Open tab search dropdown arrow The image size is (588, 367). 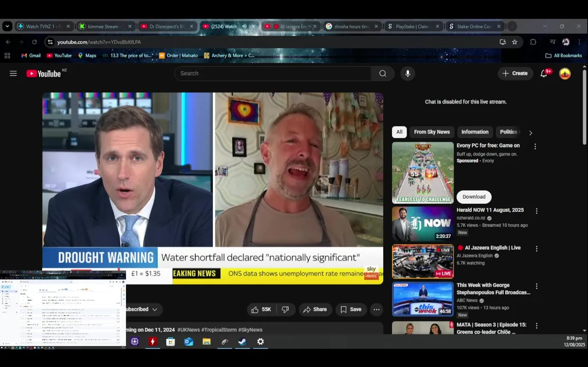pyautogui.click(x=7, y=27)
